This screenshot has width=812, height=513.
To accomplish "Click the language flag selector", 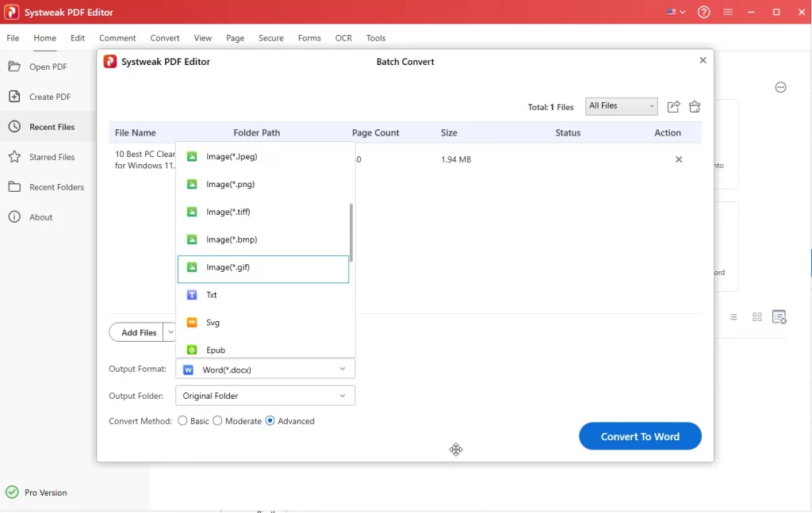I will pos(676,12).
